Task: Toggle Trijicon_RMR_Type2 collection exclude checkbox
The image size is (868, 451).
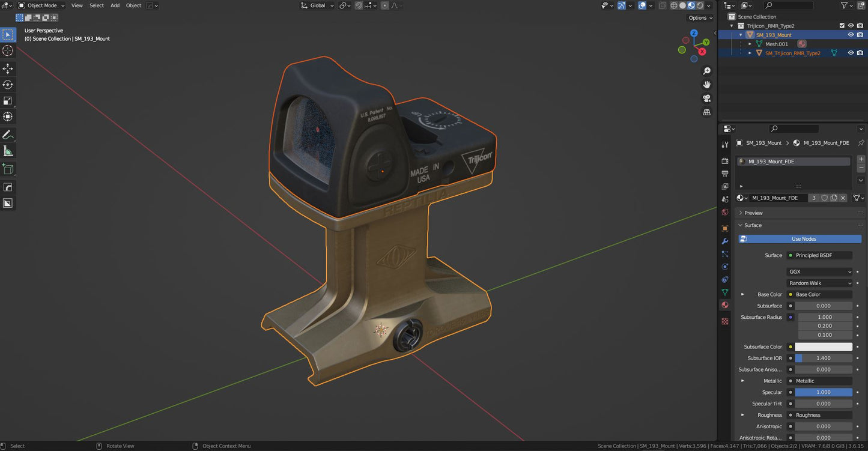Action: pyautogui.click(x=842, y=26)
